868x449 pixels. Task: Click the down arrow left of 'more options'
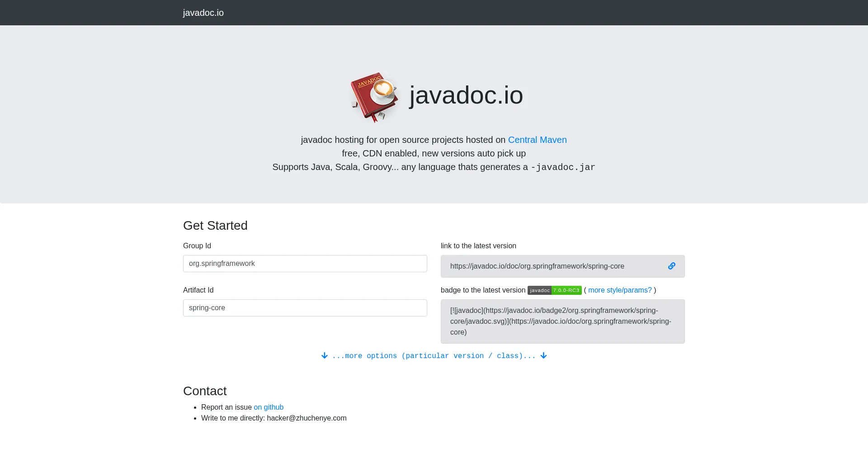coord(324,356)
